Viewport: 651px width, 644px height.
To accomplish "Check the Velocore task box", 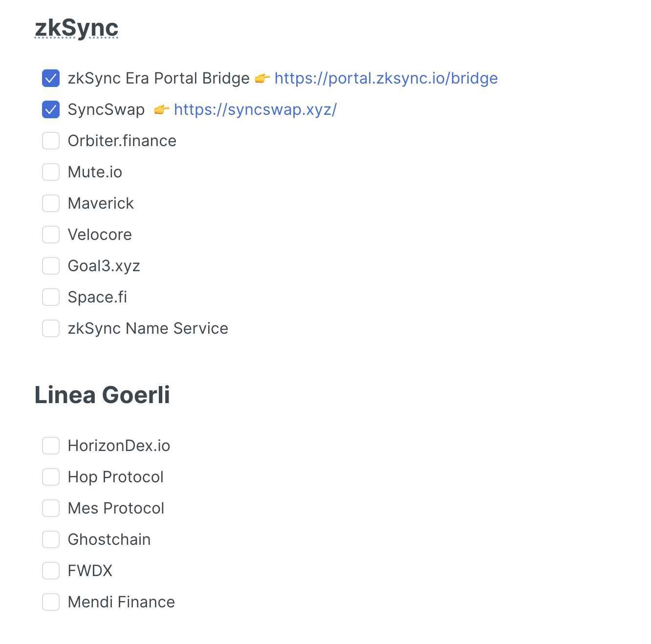I will coord(51,235).
